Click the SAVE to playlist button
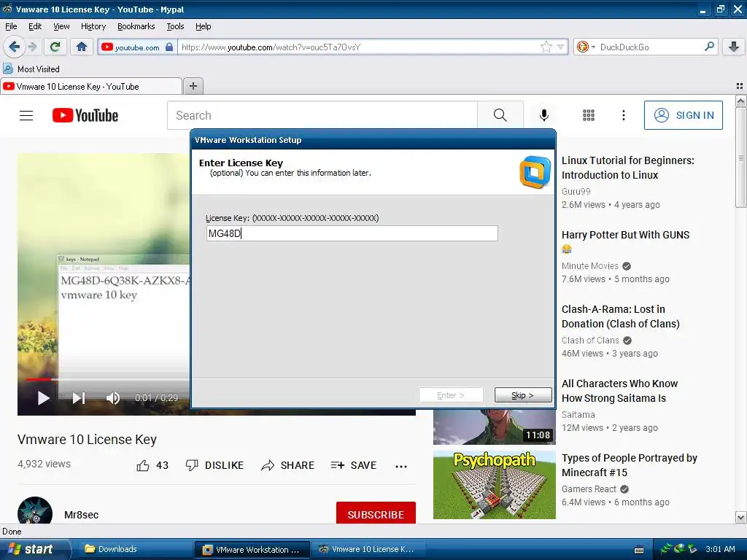747x560 pixels. tap(354, 465)
